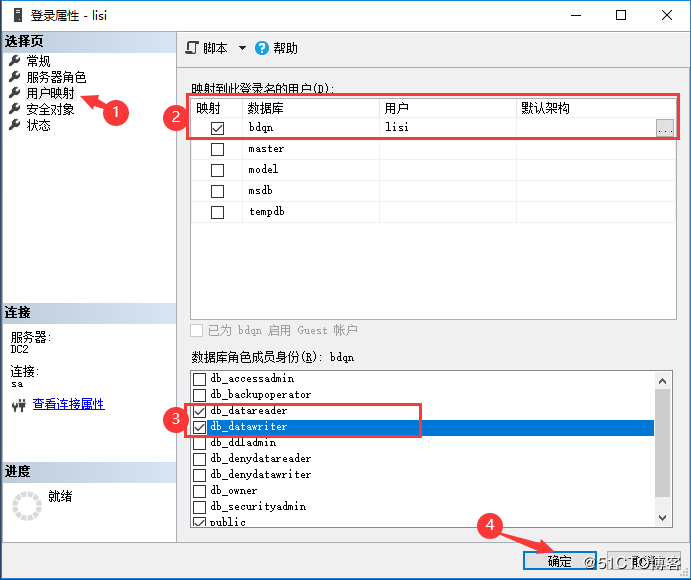Check the db_owner role

coord(200,491)
